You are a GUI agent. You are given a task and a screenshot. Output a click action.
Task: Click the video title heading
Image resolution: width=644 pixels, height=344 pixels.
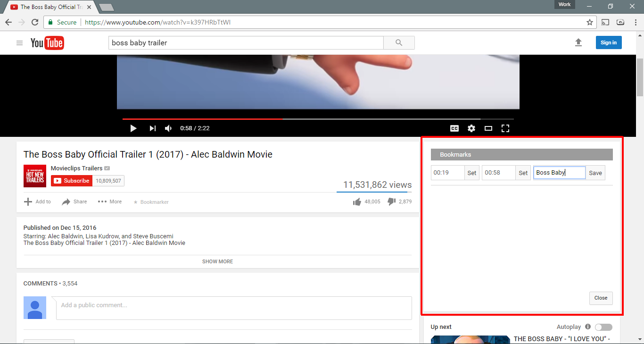(x=148, y=154)
